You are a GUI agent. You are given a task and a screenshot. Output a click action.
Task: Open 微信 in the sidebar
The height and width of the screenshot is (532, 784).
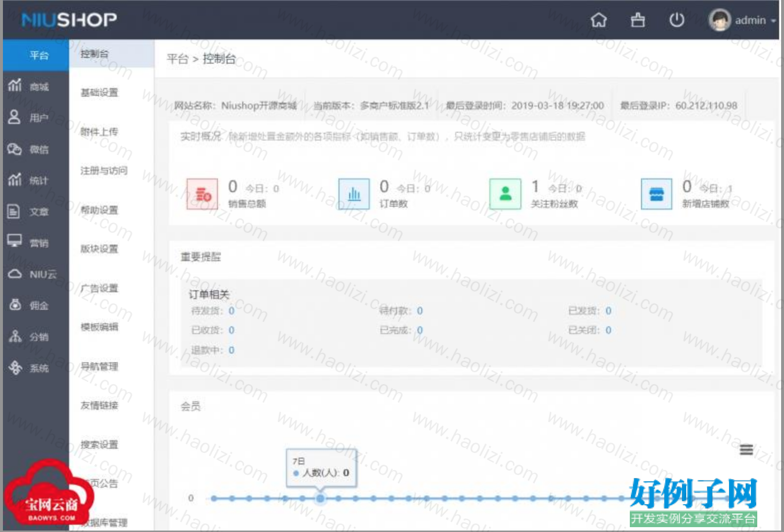click(x=36, y=149)
